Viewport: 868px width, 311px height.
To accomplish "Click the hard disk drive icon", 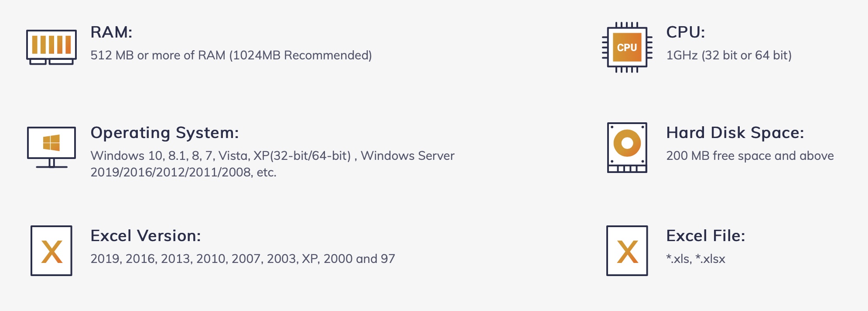I will click(627, 148).
